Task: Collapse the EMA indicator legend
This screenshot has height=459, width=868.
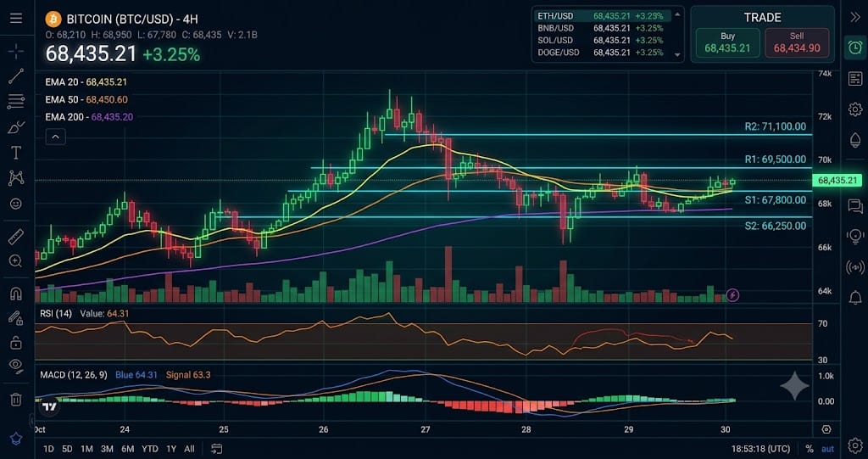Action: tap(55, 137)
